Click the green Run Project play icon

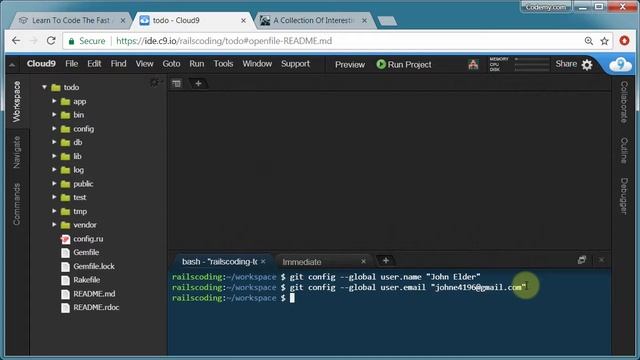pyautogui.click(x=381, y=64)
